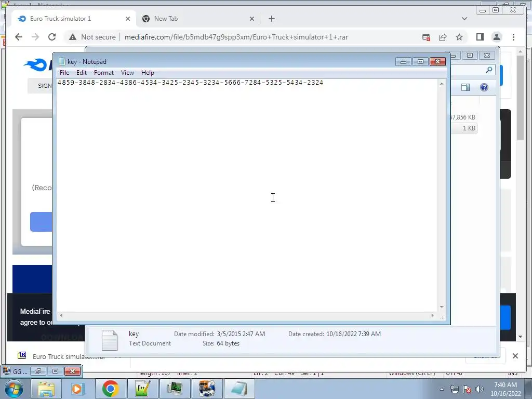Open the Edit menu in Notepad
The width and height of the screenshot is (532, 399).
82,73
